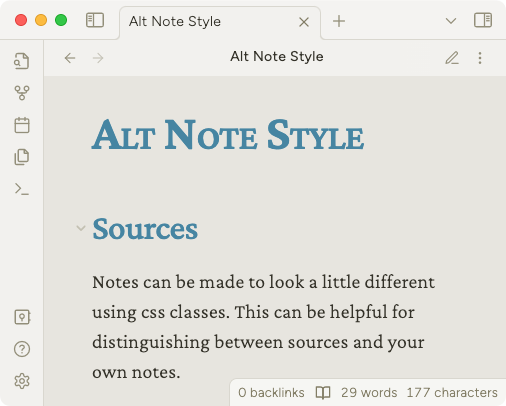Click the Alt Note Style title in the view header
The image size is (506, 406).
277,57
